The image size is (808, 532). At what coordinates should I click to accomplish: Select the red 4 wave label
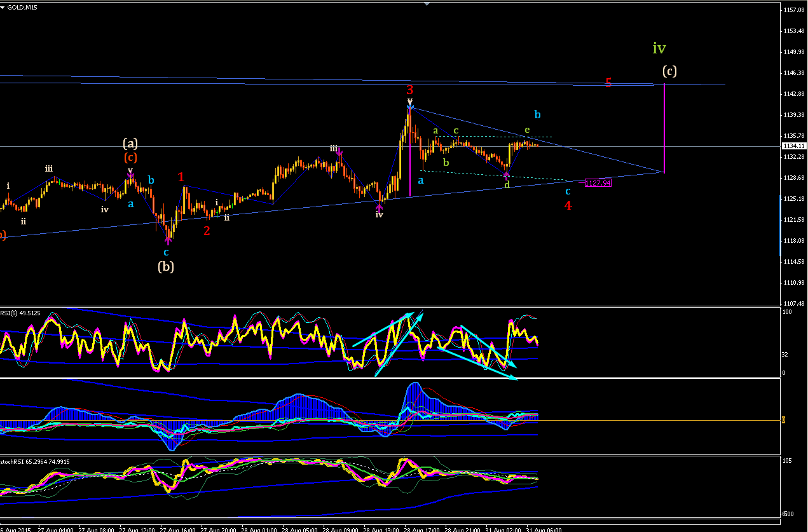tap(568, 205)
